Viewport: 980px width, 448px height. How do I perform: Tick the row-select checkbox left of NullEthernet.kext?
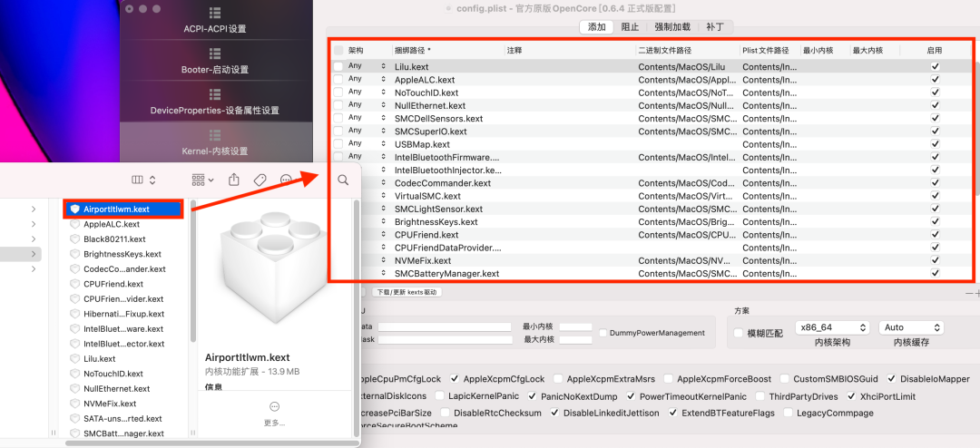338,105
